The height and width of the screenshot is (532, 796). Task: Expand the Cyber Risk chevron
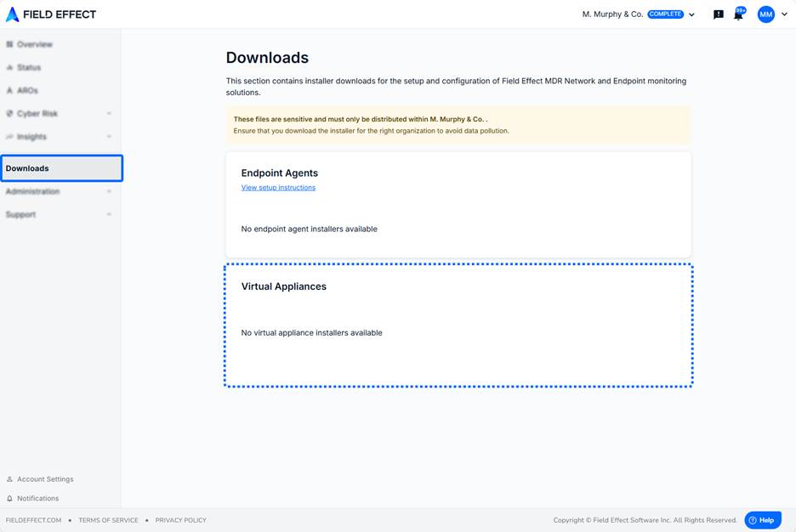(x=109, y=114)
